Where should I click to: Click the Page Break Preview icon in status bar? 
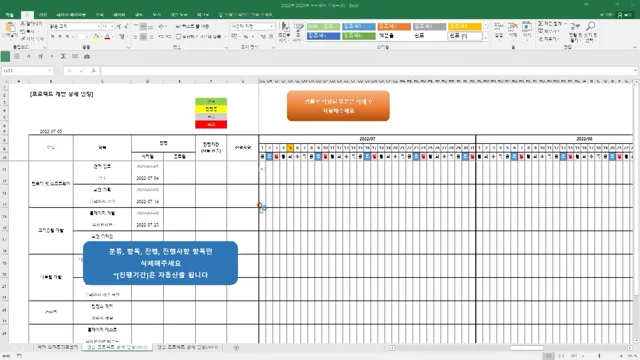click(574, 356)
